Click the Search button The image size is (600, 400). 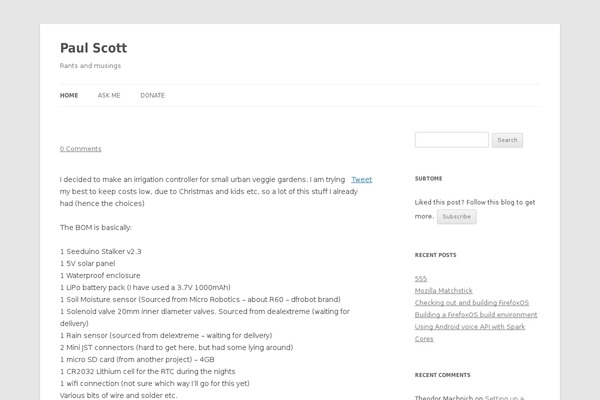(x=507, y=140)
